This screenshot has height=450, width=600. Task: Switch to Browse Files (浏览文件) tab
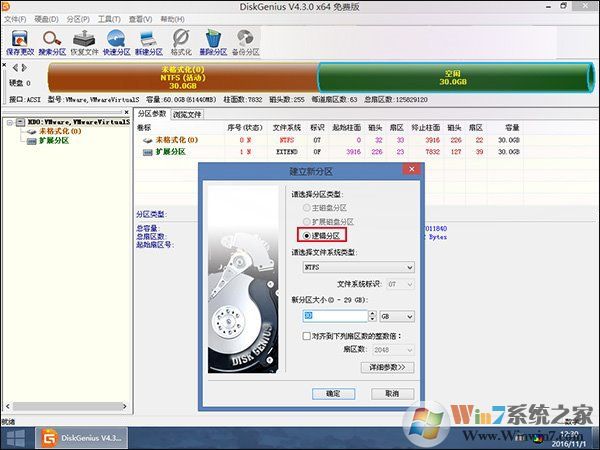coord(187,114)
